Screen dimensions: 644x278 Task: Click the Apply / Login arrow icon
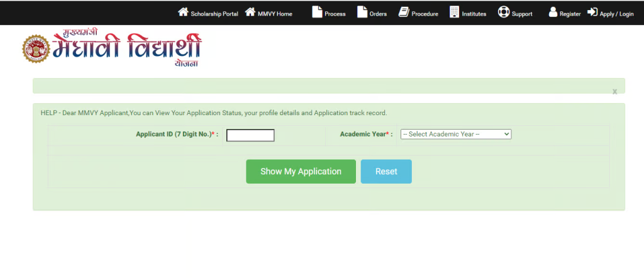pyautogui.click(x=592, y=13)
